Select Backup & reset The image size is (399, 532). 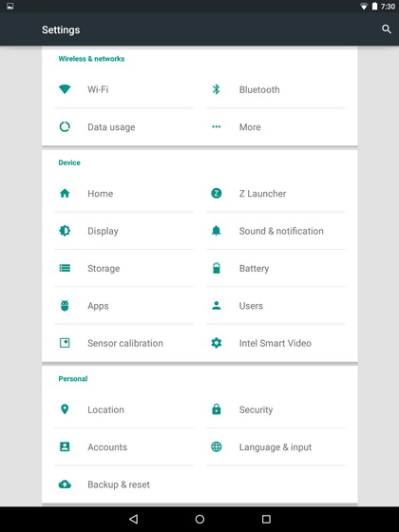pos(124,484)
